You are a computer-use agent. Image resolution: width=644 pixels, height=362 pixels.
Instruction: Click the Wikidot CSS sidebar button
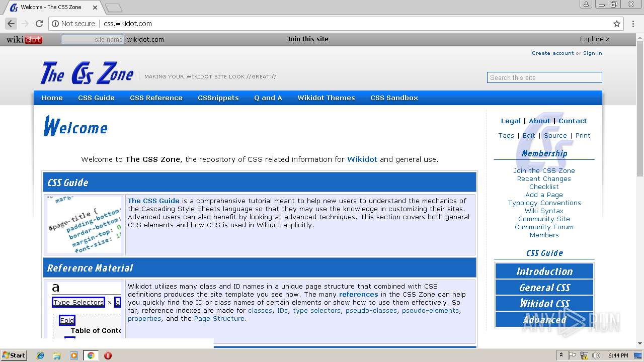[544, 304]
